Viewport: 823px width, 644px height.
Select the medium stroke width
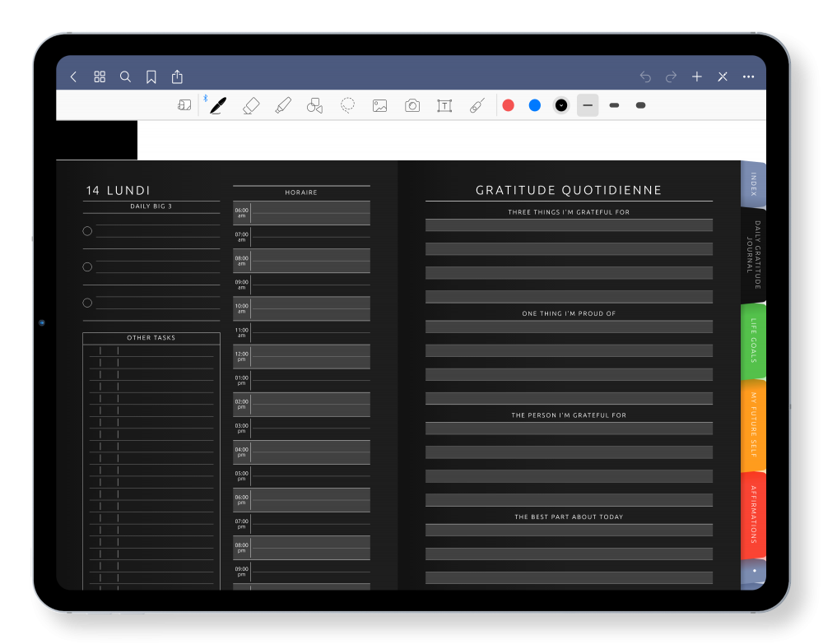(614, 105)
